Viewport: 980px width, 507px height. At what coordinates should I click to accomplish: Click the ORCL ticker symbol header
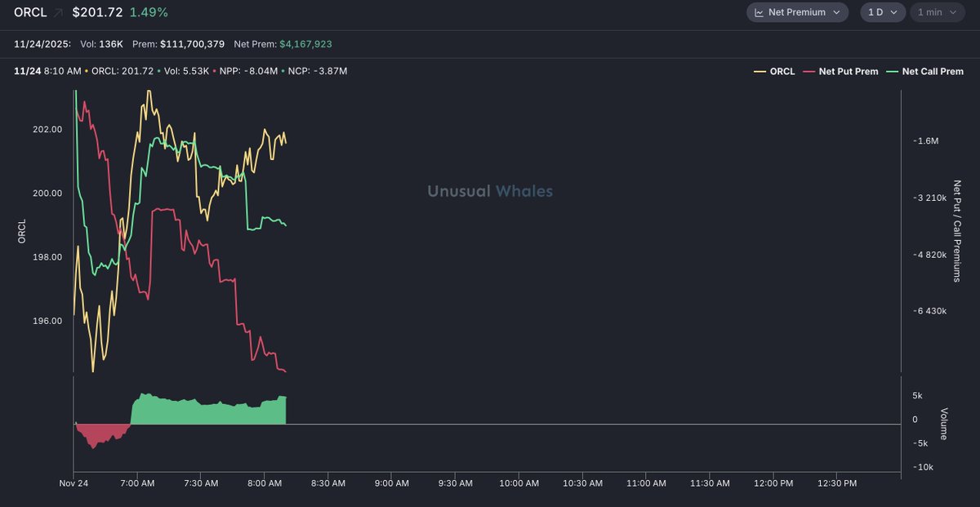(30, 13)
